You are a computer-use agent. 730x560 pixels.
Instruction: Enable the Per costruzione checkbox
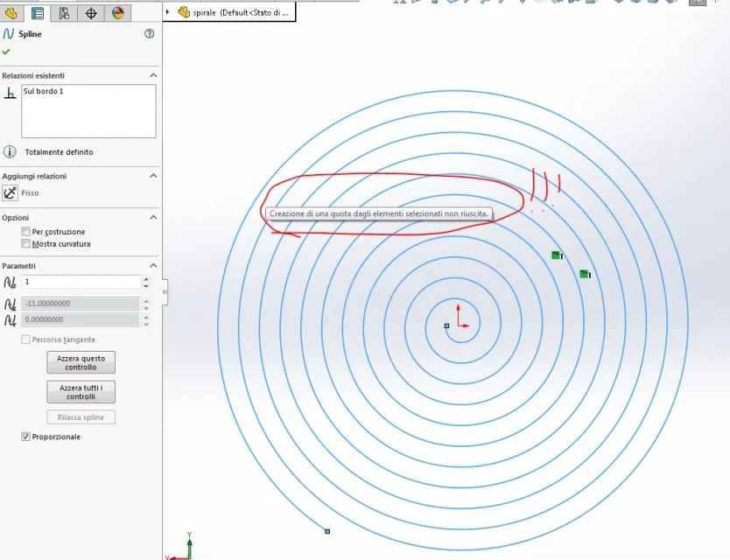[x=26, y=231]
